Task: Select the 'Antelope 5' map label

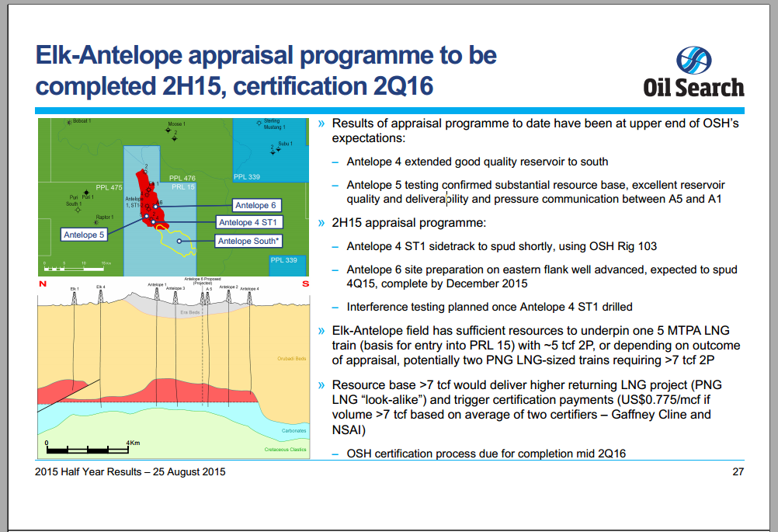Action: 84,235
